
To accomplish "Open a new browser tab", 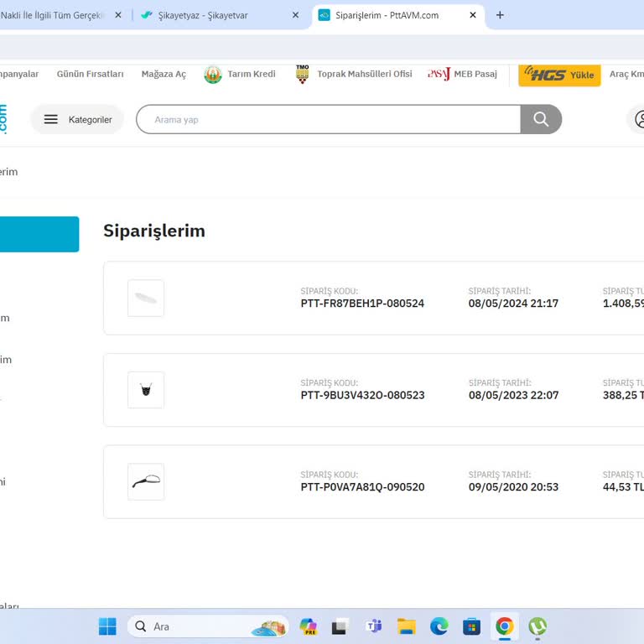I will tap(500, 15).
